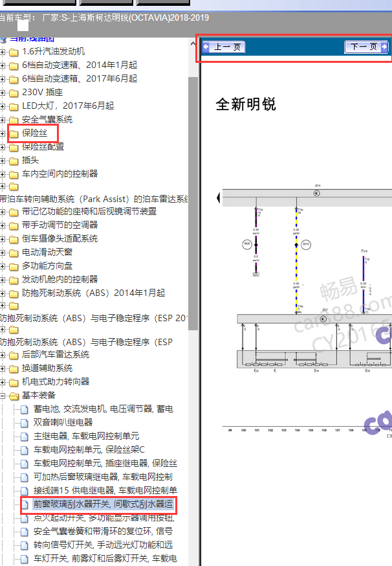392x566 pixels.
Task: Expand the 6档自动变速箱、2014年1月起 folder
Action: pos(3,65)
